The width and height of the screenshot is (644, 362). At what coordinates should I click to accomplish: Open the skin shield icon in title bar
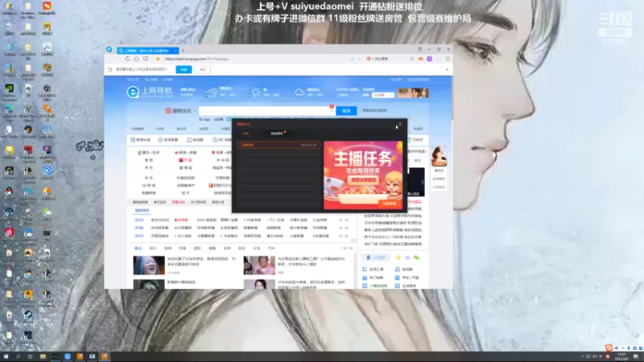pyautogui.click(x=419, y=49)
